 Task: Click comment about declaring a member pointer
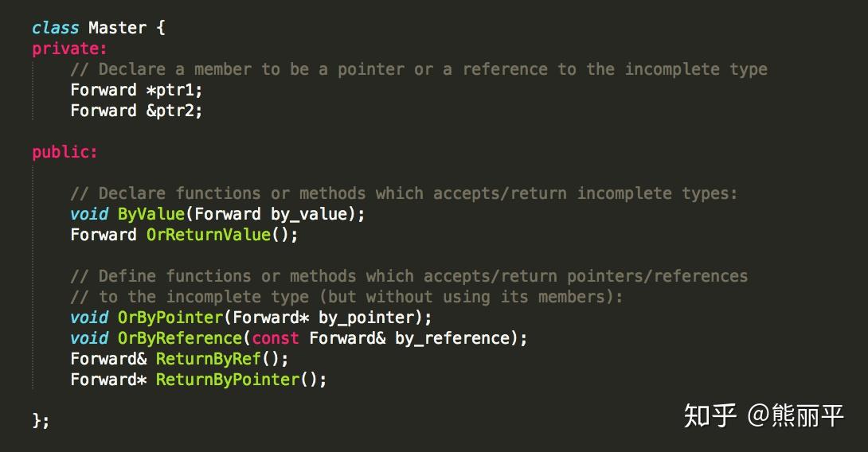click(x=419, y=69)
